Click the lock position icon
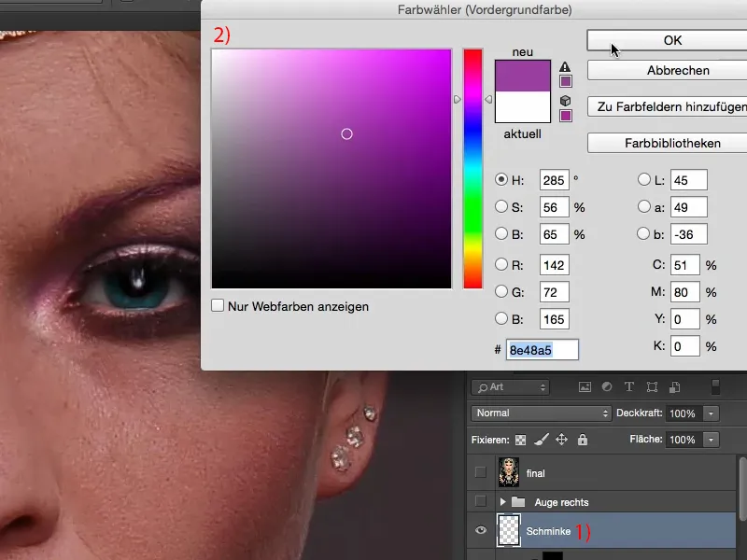747x560 pixels. 561,439
